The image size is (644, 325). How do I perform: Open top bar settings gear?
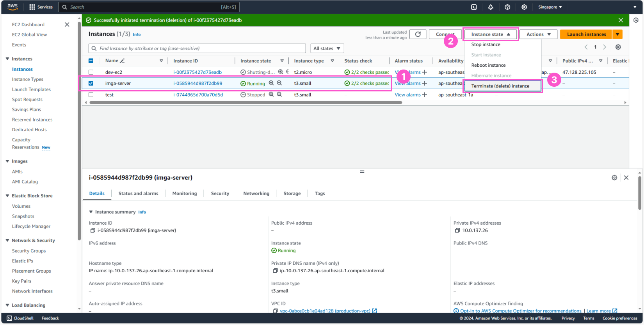point(524,7)
